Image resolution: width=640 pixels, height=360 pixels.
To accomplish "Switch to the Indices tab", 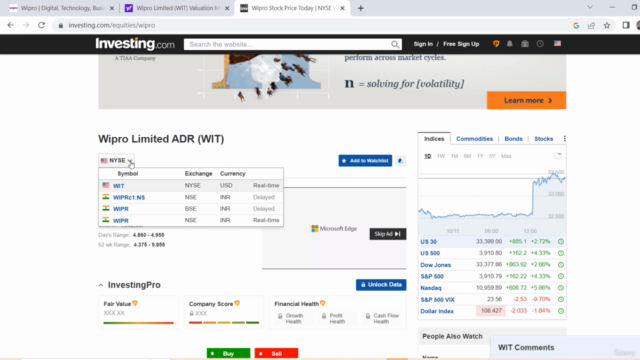I will click(434, 139).
